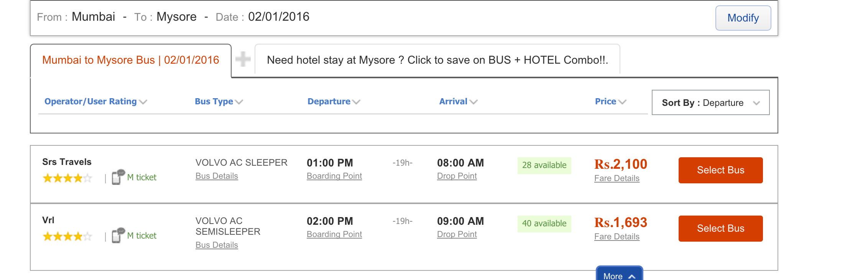
Task: Click the M ticket phone icon for Srs Travels
Action: (118, 177)
